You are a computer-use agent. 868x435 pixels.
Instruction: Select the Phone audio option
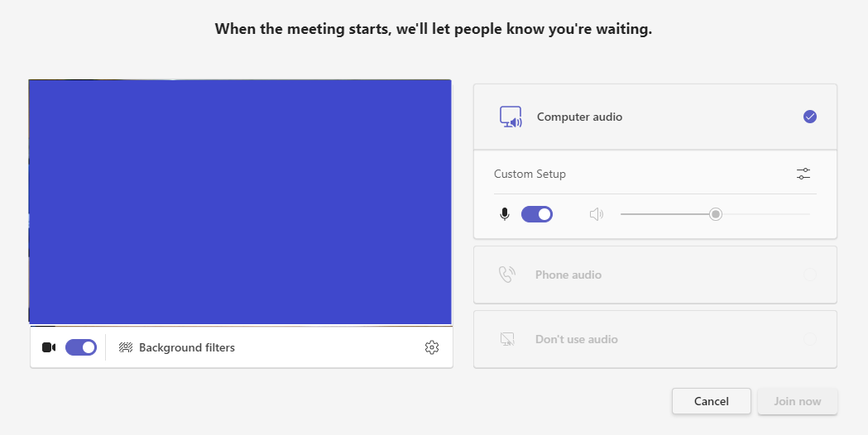(x=655, y=275)
